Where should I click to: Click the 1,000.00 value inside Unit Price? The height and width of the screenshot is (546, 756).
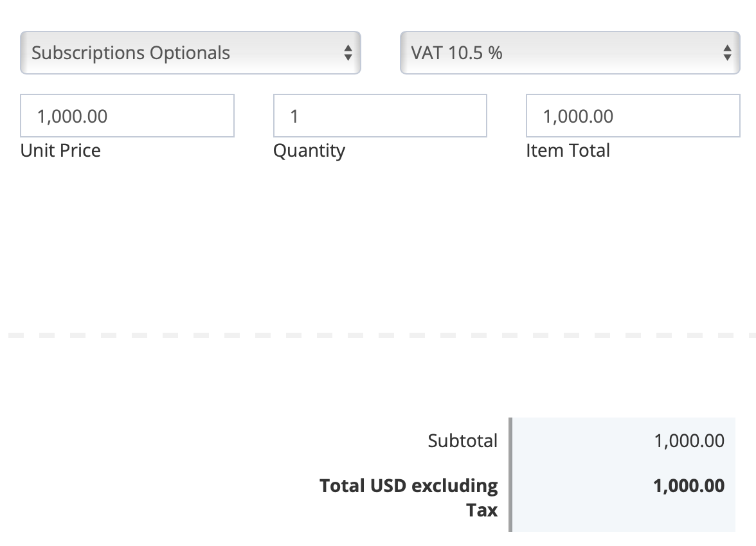click(x=72, y=116)
